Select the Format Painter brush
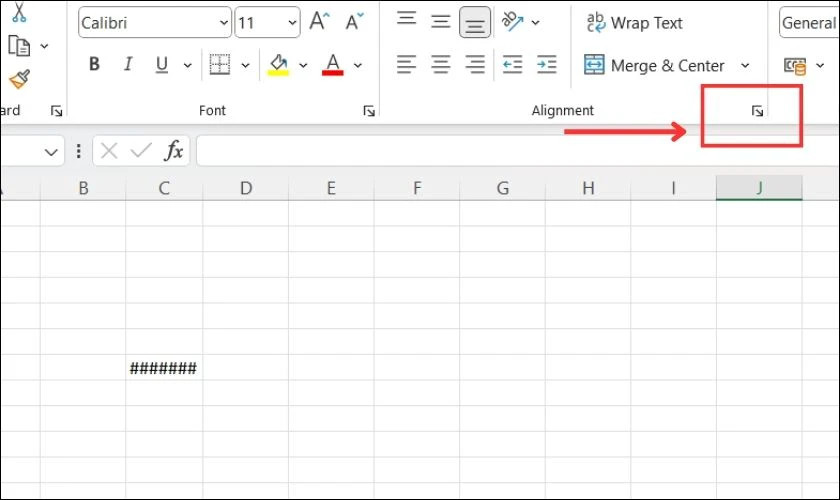The image size is (840, 500). click(x=19, y=79)
